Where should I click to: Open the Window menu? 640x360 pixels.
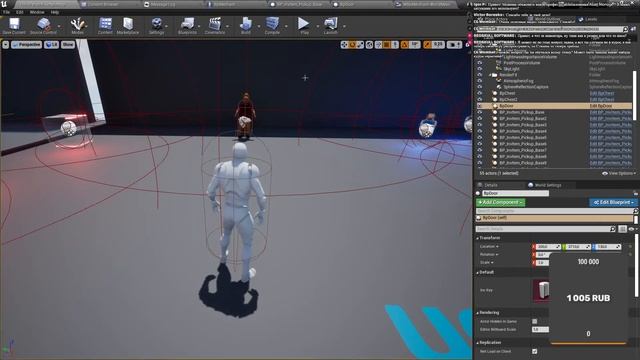[x=37, y=12]
